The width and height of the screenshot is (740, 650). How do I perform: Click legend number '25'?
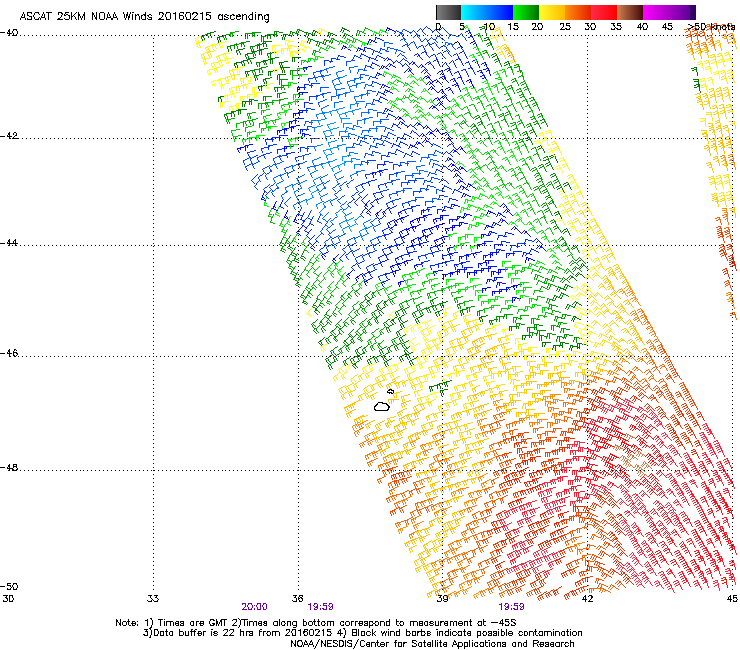point(565,27)
